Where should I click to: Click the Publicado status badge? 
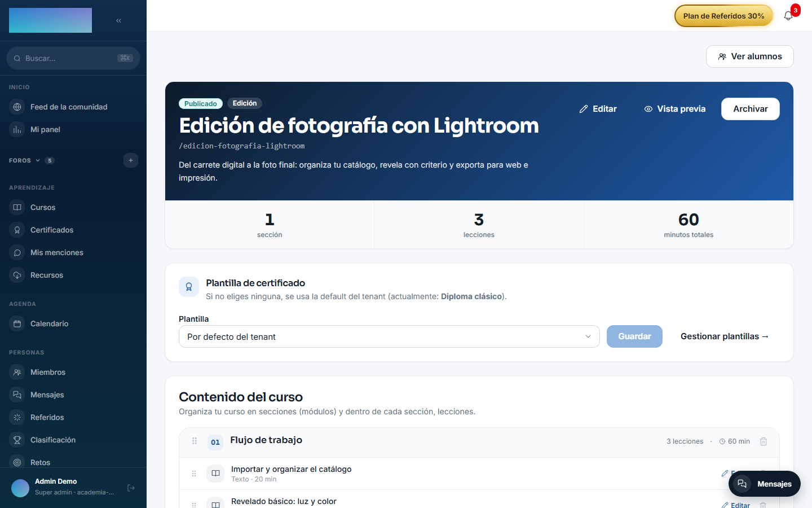coord(200,103)
